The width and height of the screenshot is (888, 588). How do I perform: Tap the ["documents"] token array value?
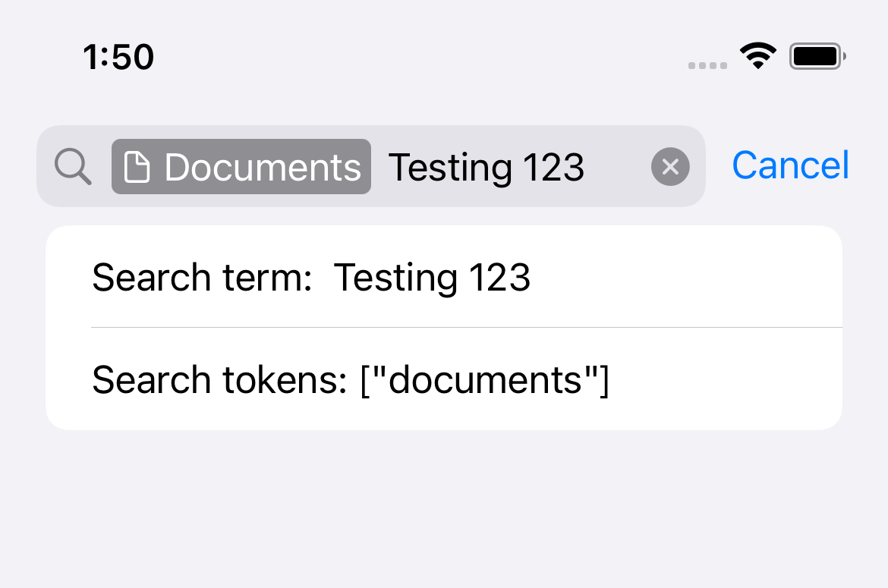(x=485, y=380)
